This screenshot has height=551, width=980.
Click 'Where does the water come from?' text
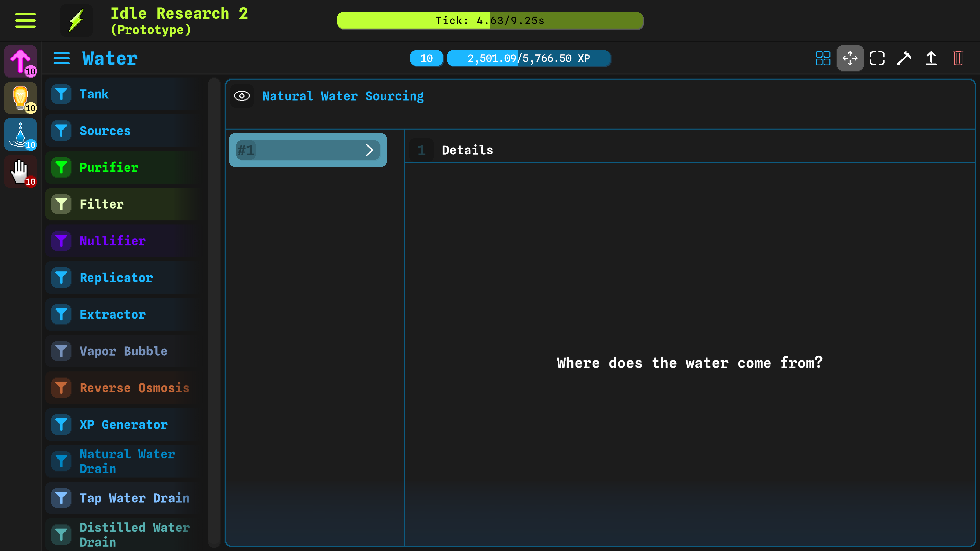(x=690, y=363)
